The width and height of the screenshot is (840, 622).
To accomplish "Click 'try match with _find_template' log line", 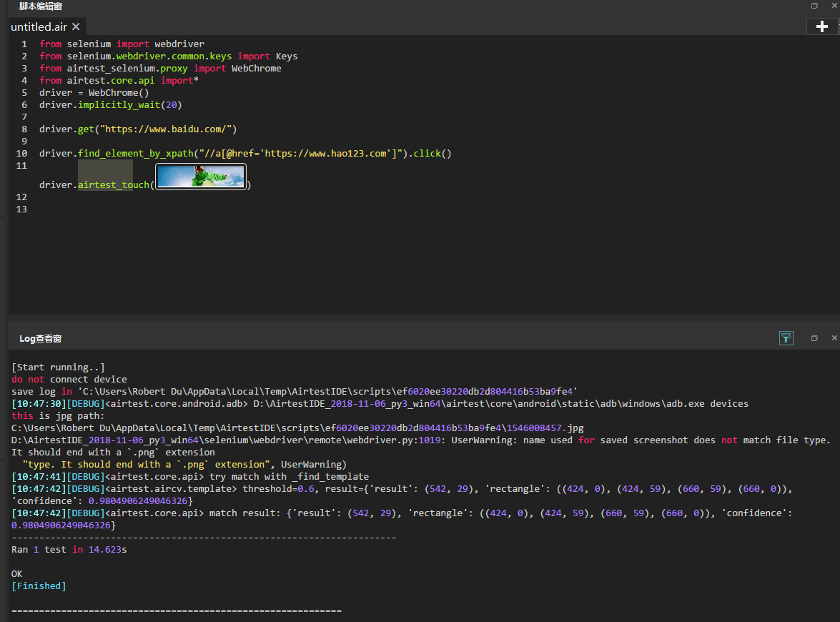I will click(190, 477).
